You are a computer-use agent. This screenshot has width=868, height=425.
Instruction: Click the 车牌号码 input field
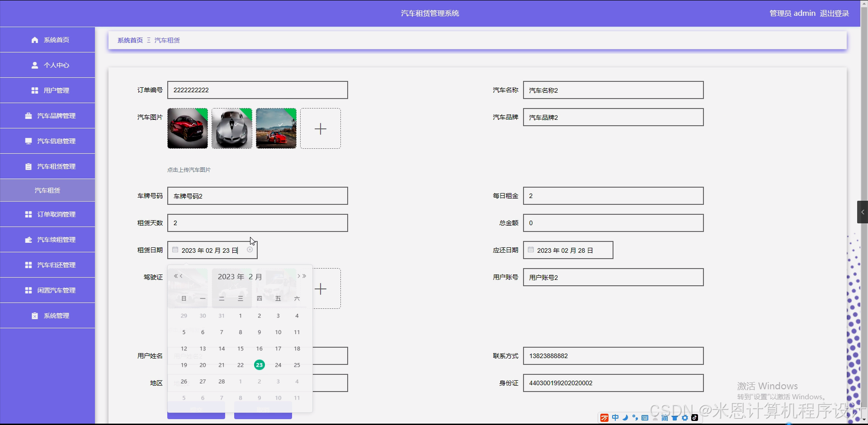click(258, 196)
